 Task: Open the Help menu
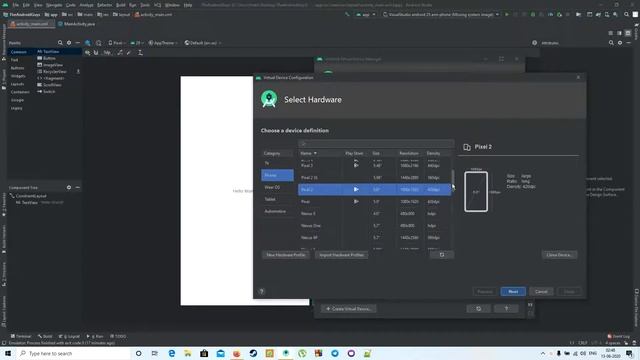[188, 5]
